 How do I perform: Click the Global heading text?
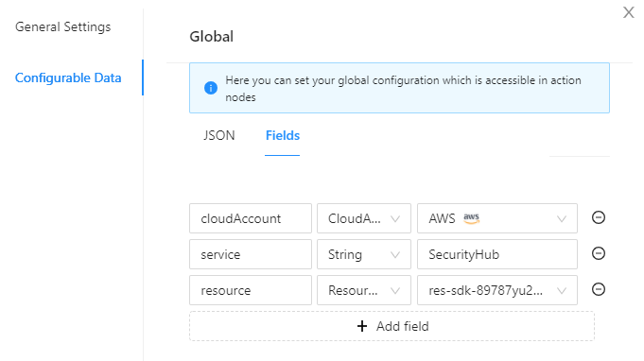212,37
